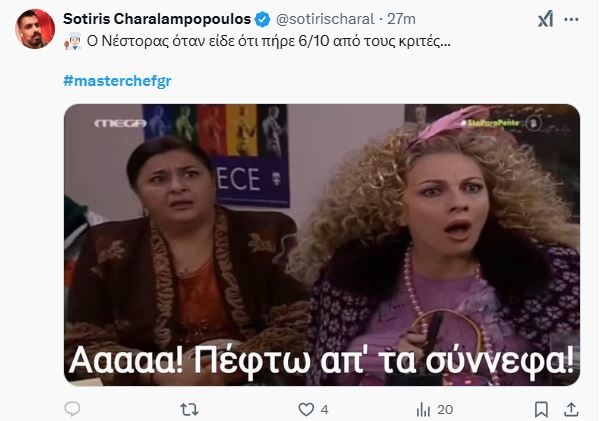Screen dimensions: 608x421
Task: Repost this tweet via retweet icon
Action: pyautogui.click(x=189, y=409)
